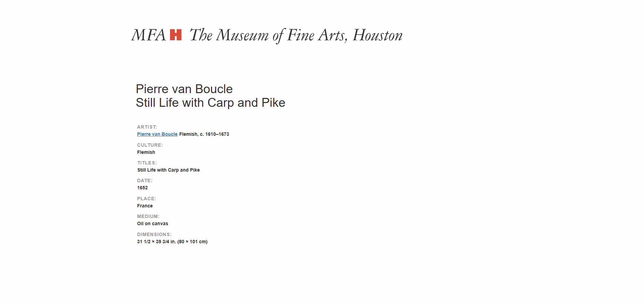Click the red MFAH H logo icon
Image resolution: width=644 pixels, height=305 pixels.
[x=176, y=35]
